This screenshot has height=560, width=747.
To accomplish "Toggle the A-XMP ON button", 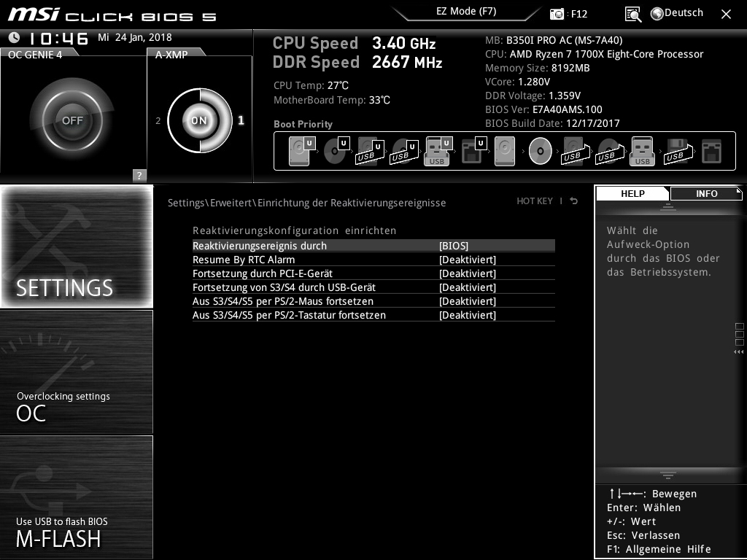I will (x=200, y=120).
